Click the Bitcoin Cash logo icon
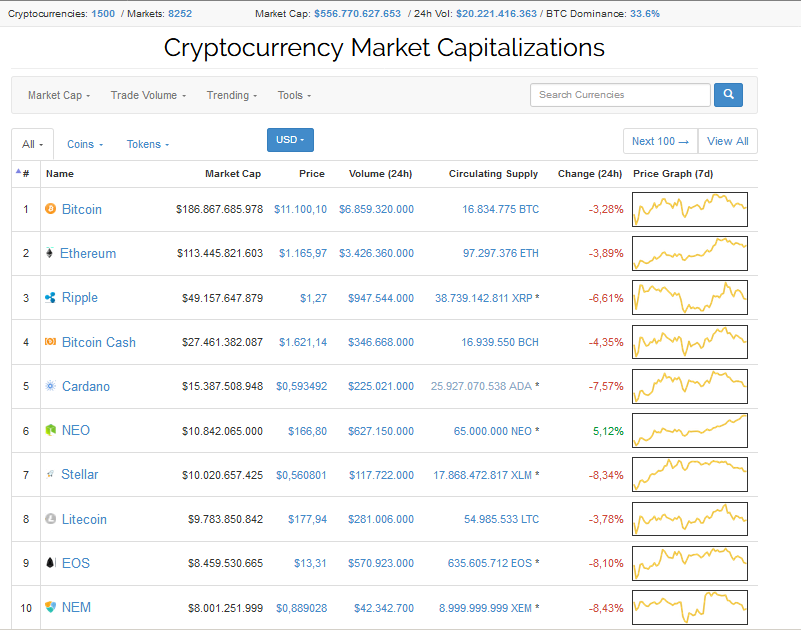Viewport: 801px width, 631px height. click(x=50, y=341)
